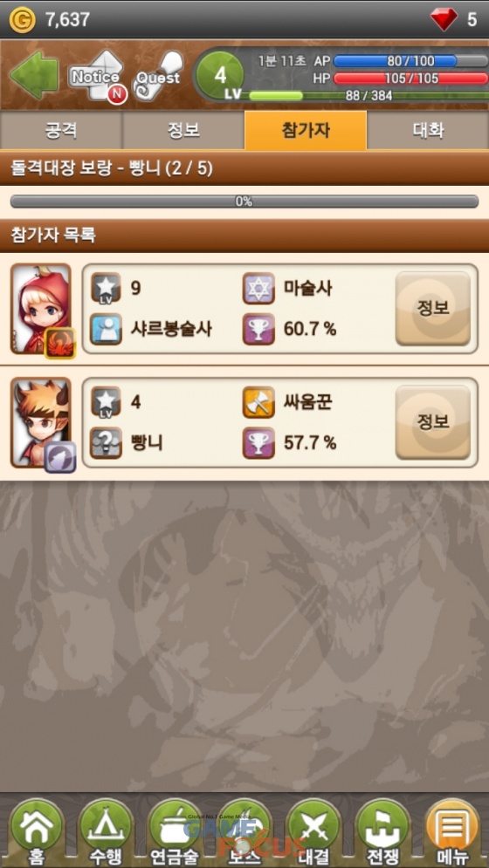The height and width of the screenshot is (868, 489).
Task: Tap the red hooded character portrait
Action: tap(42, 309)
